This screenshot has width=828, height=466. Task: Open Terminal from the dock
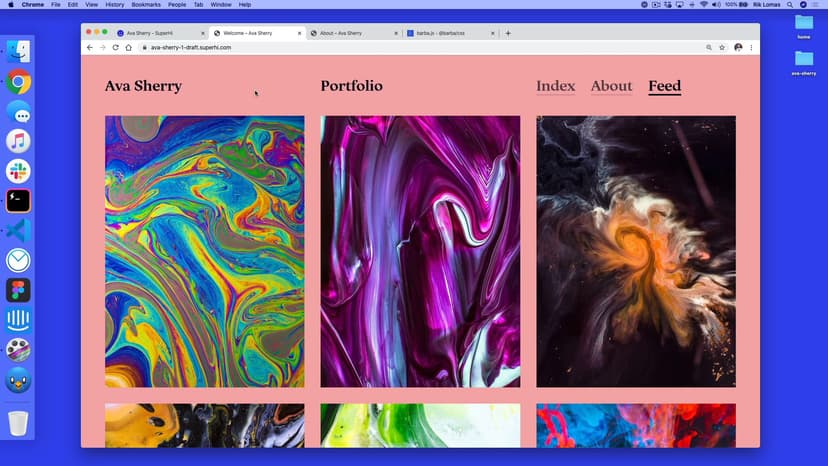tap(18, 201)
